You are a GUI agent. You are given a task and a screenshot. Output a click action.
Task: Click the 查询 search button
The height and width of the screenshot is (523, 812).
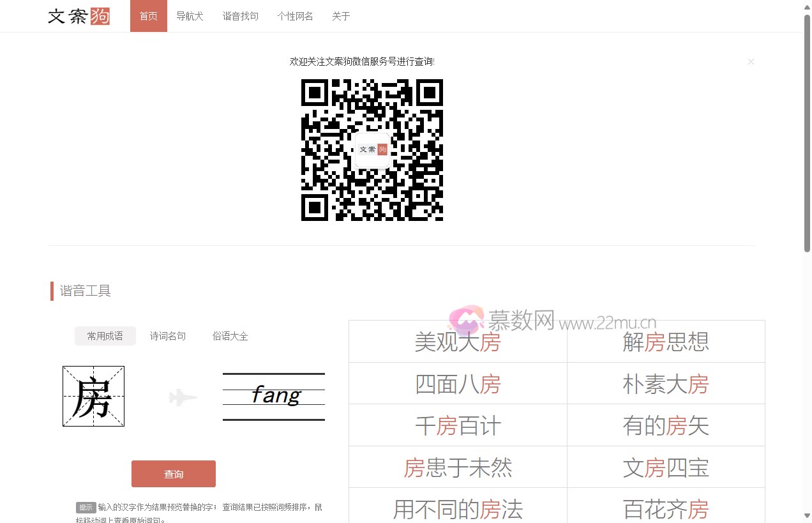173,473
